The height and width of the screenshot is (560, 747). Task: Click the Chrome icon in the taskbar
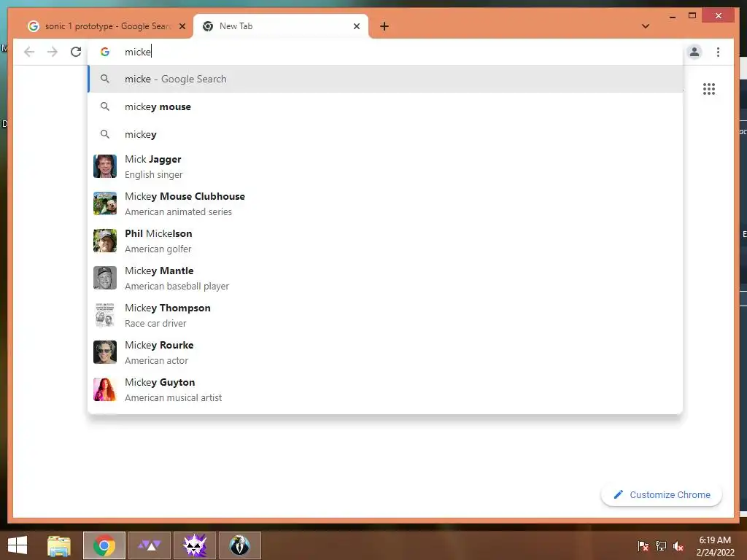point(104,545)
